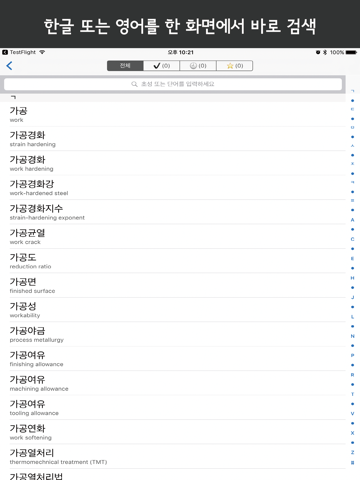Jump to letter P in index
The image size is (360, 480).
pyautogui.click(x=352, y=355)
